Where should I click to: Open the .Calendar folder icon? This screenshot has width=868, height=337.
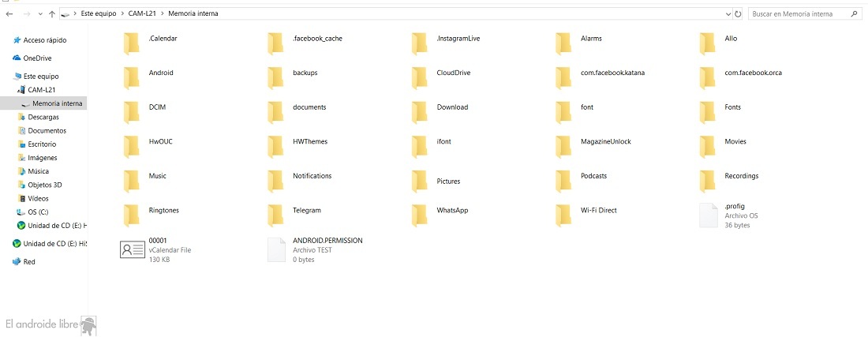[x=131, y=43]
